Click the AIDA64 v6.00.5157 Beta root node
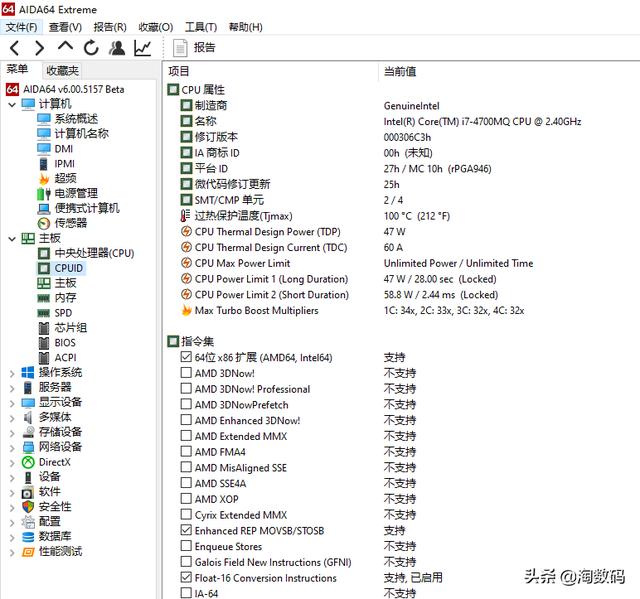Viewport: 640px width, 599px height. click(x=73, y=89)
